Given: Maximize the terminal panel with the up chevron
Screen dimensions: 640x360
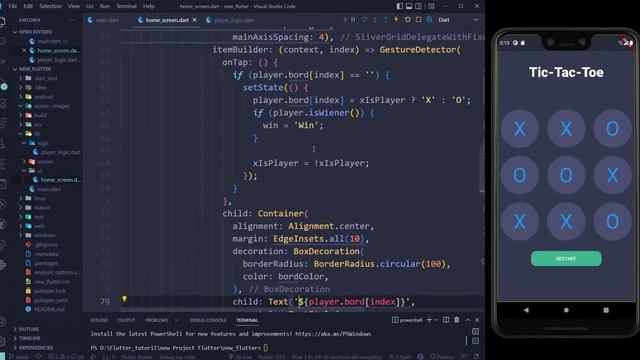Looking at the screenshot, I should (468, 320).
